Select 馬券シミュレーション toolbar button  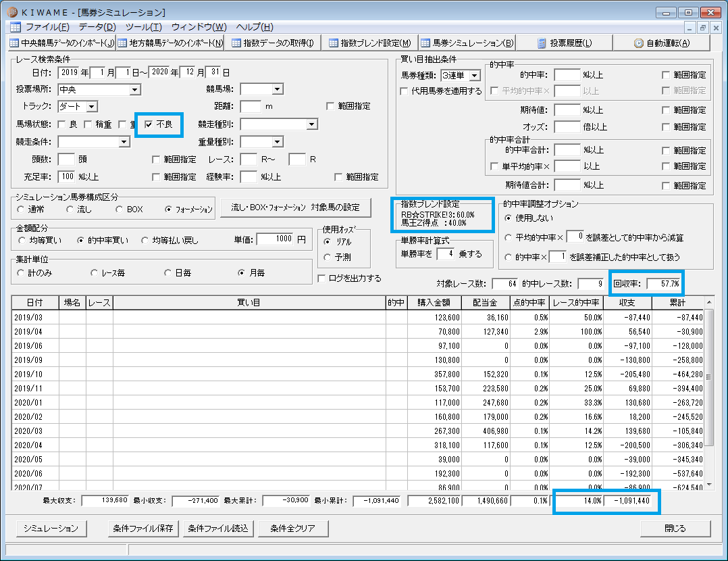point(467,43)
